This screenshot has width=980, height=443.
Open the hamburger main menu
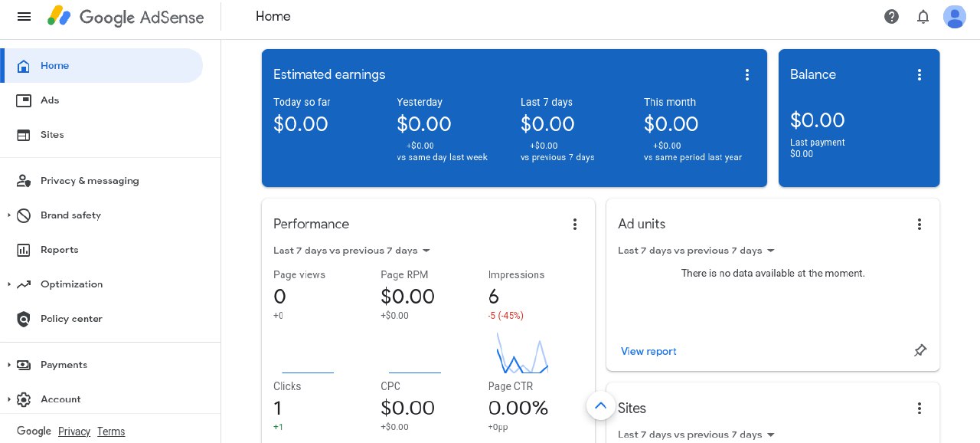pyautogui.click(x=24, y=16)
